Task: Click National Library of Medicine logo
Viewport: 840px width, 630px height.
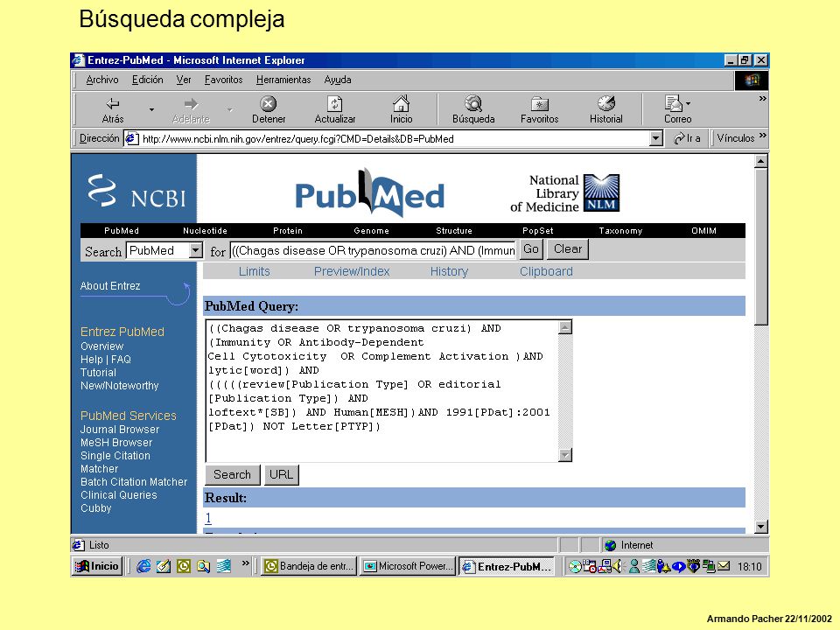Action: pyautogui.click(x=564, y=192)
